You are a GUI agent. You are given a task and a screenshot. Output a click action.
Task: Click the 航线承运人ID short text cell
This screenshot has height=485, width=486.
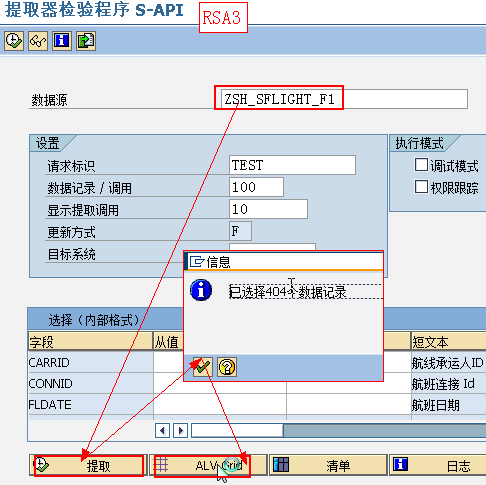(x=449, y=362)
